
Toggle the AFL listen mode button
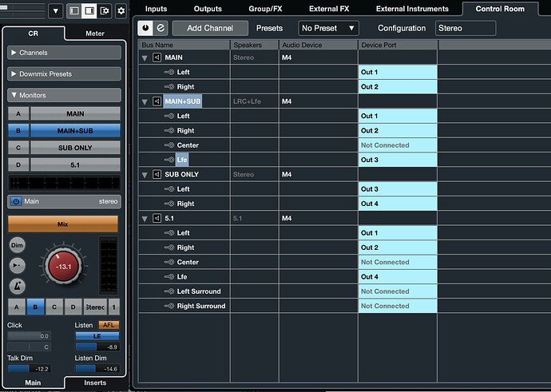[x=109, y=325]
